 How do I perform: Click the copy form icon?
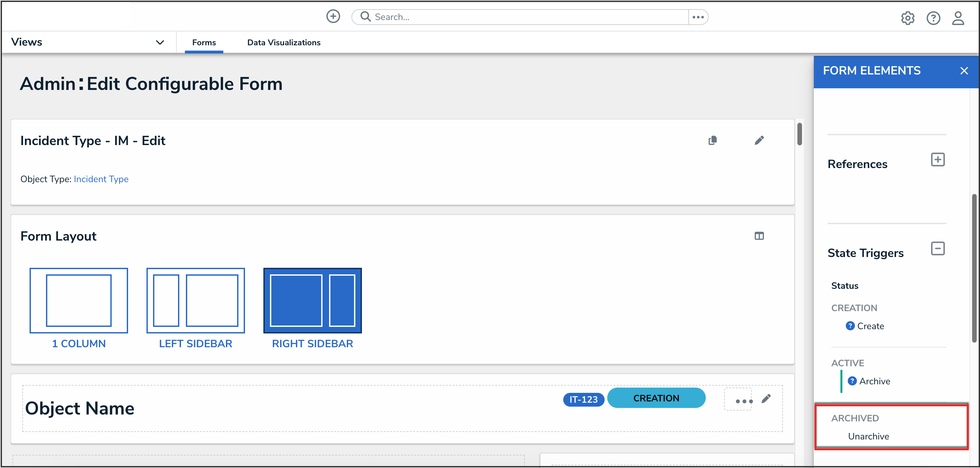pos(713,141)
